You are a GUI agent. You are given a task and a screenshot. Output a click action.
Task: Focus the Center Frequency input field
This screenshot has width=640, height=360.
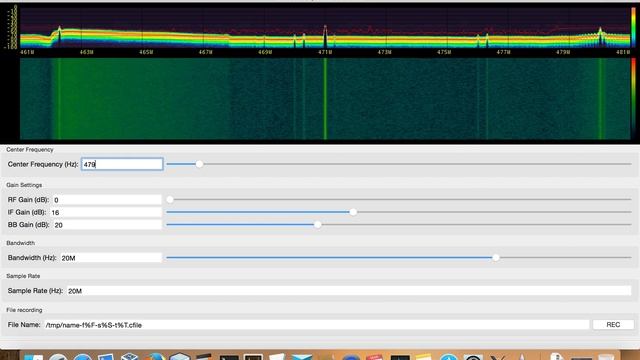point(122,164)
